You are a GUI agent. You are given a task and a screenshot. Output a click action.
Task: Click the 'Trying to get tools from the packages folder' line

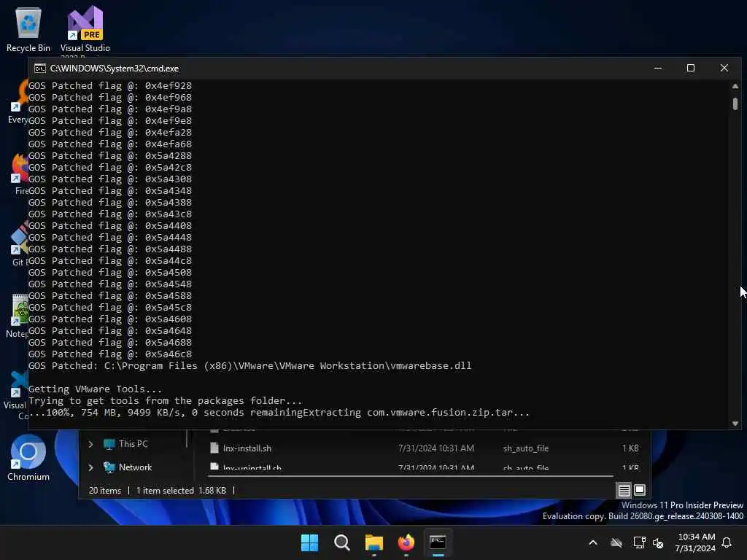click(x=165, y=401)
